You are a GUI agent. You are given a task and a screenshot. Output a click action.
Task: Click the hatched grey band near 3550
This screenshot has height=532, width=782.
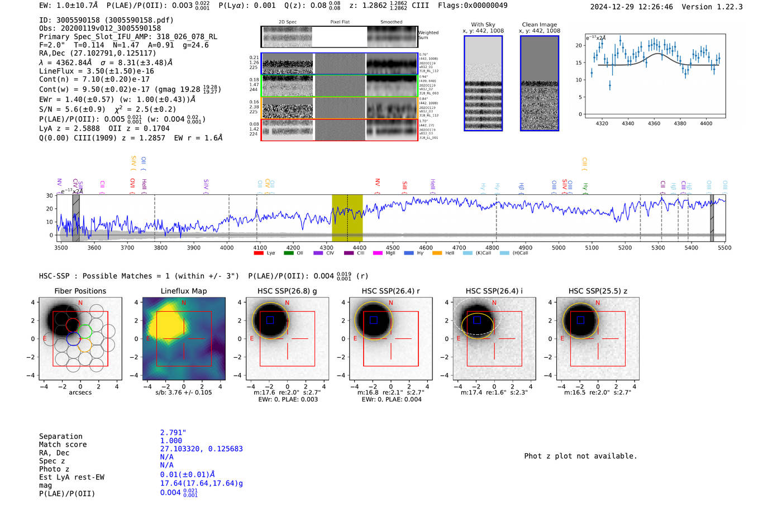(x=76, y=218)
